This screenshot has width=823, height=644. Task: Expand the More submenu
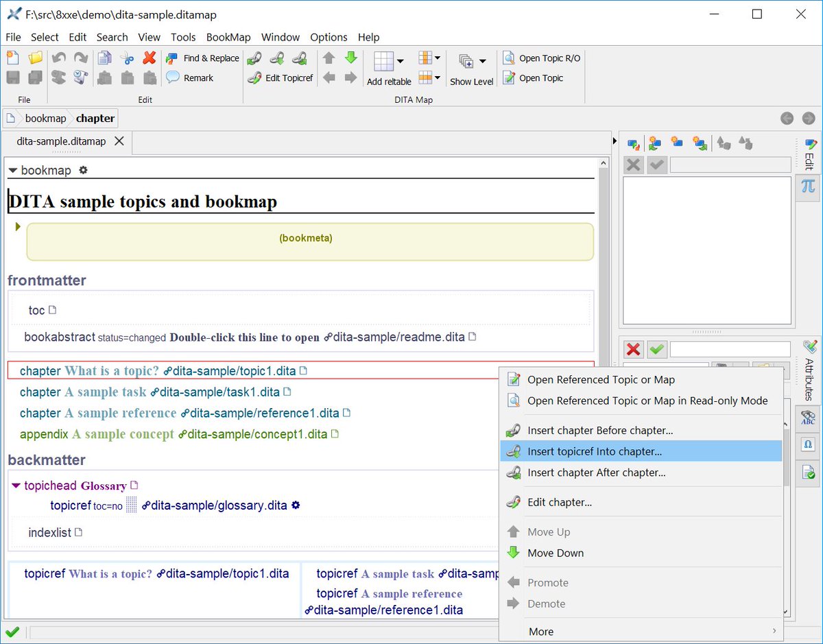coord(641,631)
